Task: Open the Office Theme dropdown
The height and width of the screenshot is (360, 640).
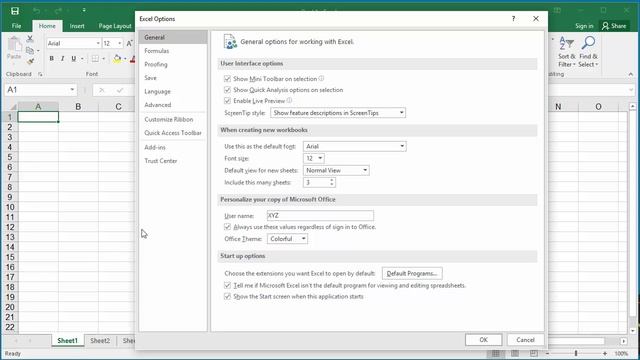Action: [x=287, y=239]
